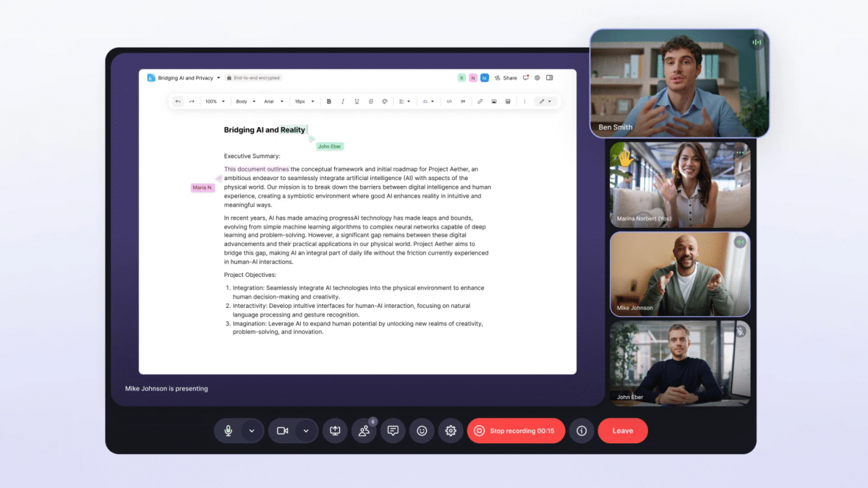This screenshot has width=868, height=488.
Task: Click the participant count badge showing 6
Action: tap(373, 421)
